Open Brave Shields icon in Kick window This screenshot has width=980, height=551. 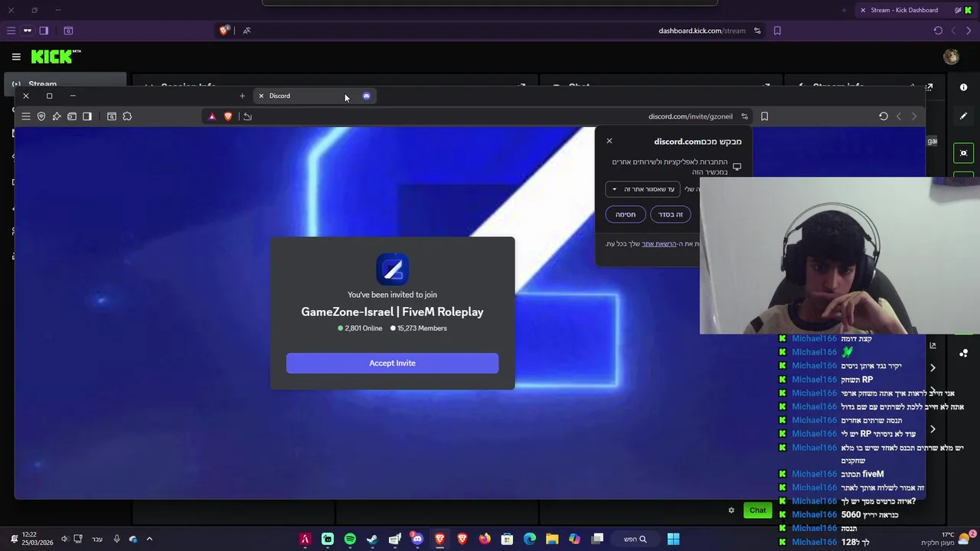[224, 31]
